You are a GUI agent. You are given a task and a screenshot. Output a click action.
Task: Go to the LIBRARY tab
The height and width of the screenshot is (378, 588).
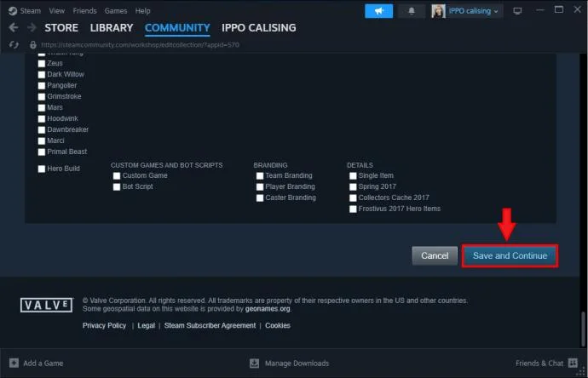[x=112, y=28]
